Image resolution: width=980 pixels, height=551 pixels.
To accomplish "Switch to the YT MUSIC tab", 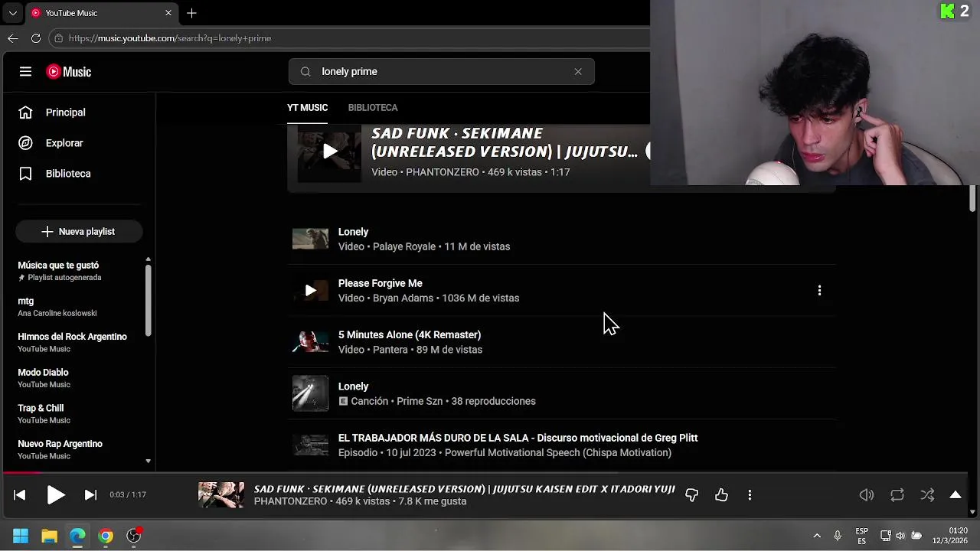I will tap(307, 108).
